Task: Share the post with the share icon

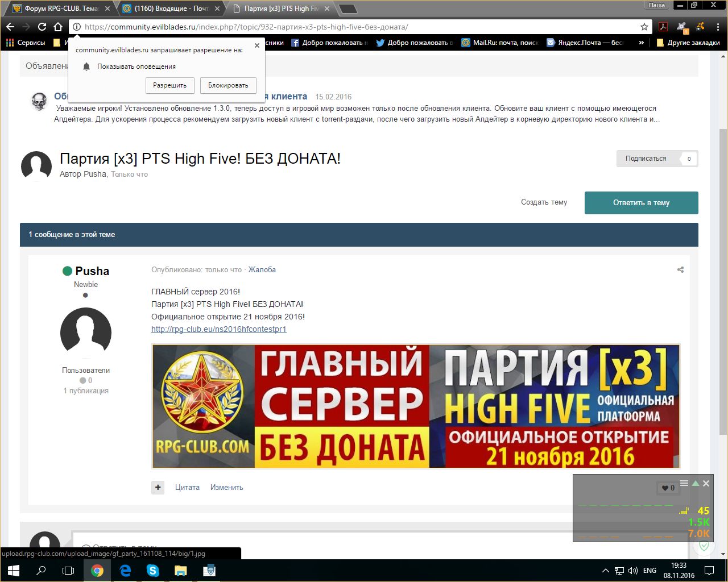Action: (x=680, y=270)
